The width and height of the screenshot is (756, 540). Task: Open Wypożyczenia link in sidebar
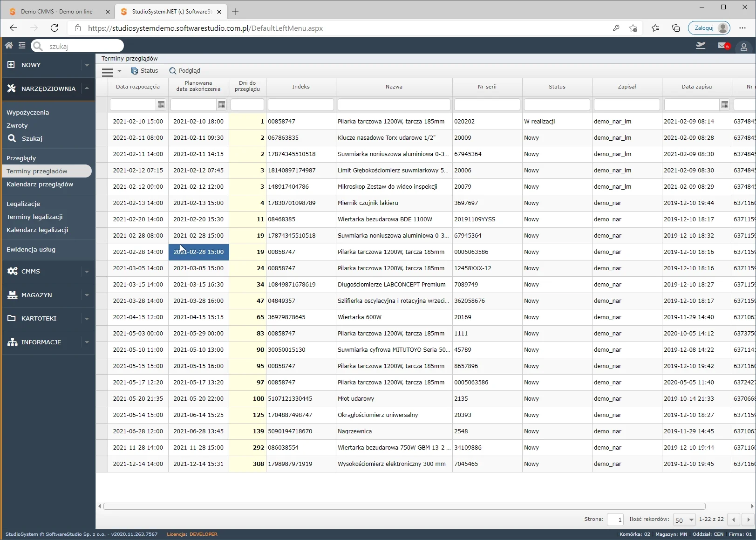[27, 112]
